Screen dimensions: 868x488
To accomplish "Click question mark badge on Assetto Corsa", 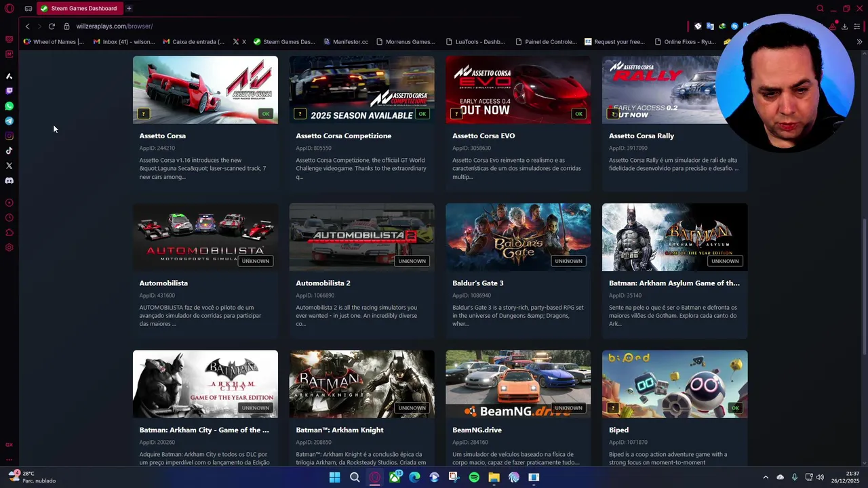I will pyautogui.click(x=144, y=114).
